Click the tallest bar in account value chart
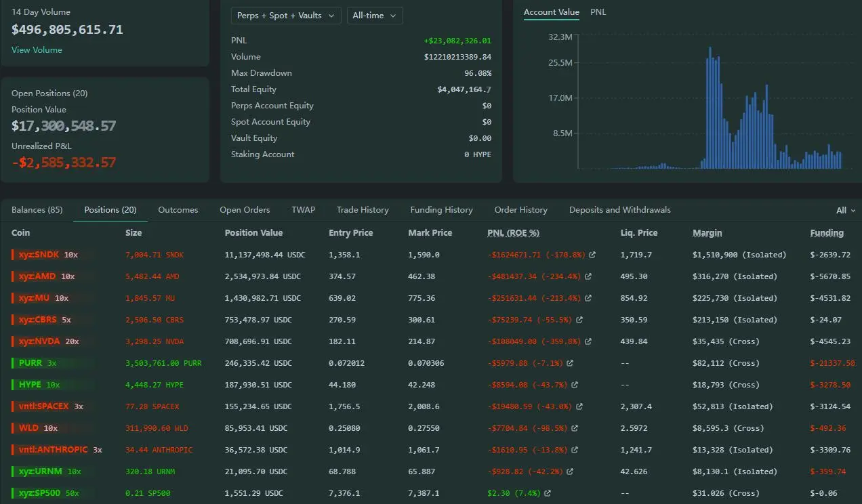The height and width of the screenshot is (504, 862). pos(710,108)
